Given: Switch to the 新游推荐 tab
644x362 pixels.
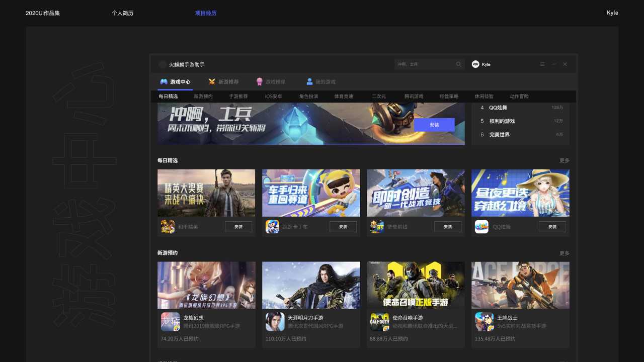Looking at the screenshot, I should 223,81.
